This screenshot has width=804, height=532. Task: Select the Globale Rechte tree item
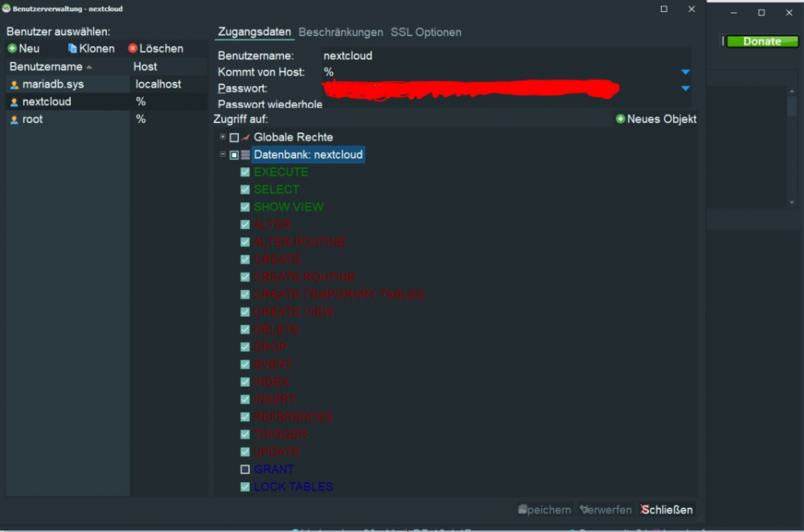(x=293, y=137)
